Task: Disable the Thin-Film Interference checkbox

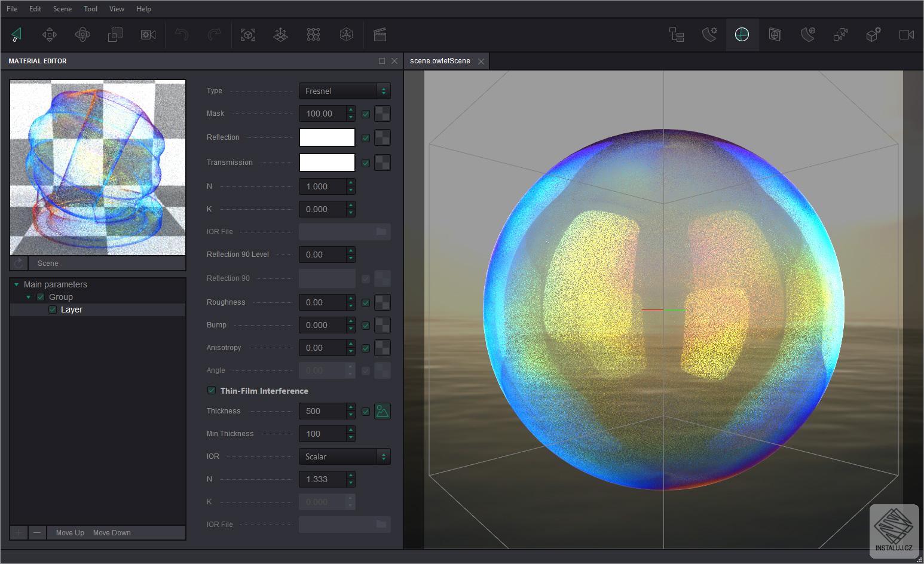Action: tap(212, 391)
